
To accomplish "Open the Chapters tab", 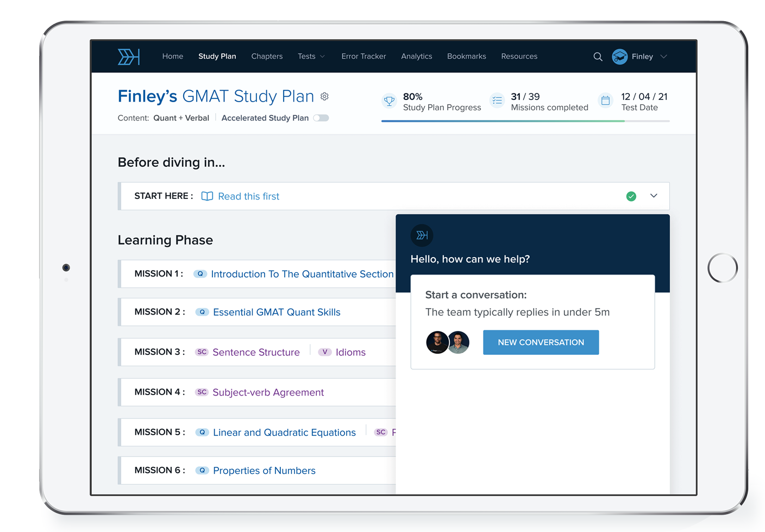I will pyautogui.click(x=267, y=57).
